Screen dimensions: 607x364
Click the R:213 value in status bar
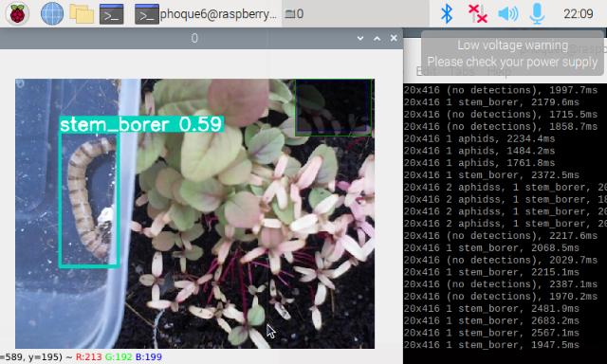[89, 356]
